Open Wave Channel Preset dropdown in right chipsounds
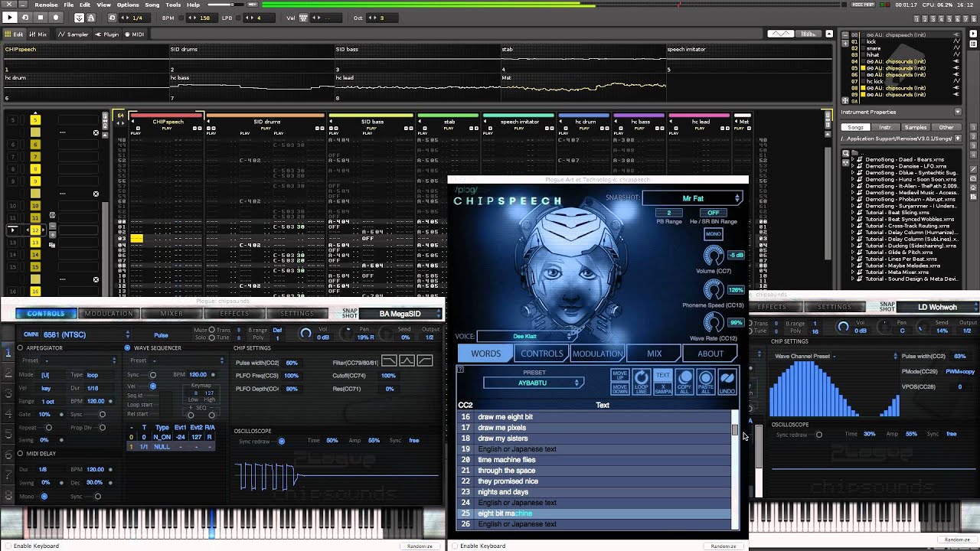The image size is (980, 551). click(x=835, y=357)
